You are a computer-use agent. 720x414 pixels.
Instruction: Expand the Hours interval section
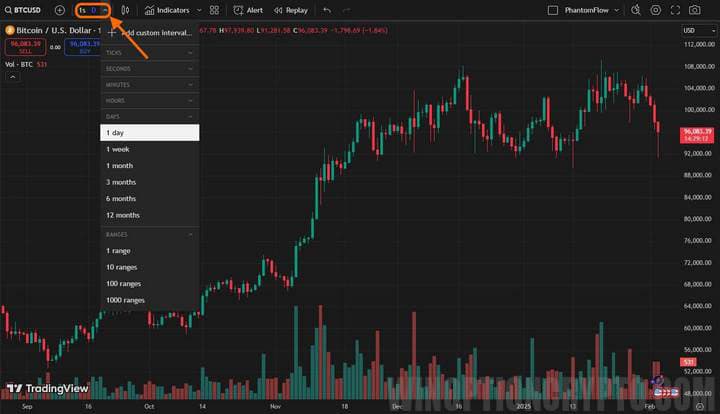pos(150,101)
